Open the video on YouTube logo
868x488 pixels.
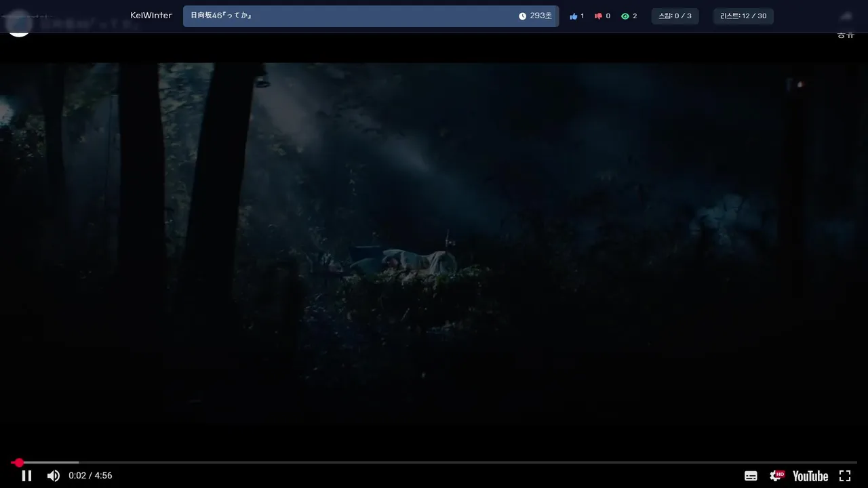click(x=810, y=476)
